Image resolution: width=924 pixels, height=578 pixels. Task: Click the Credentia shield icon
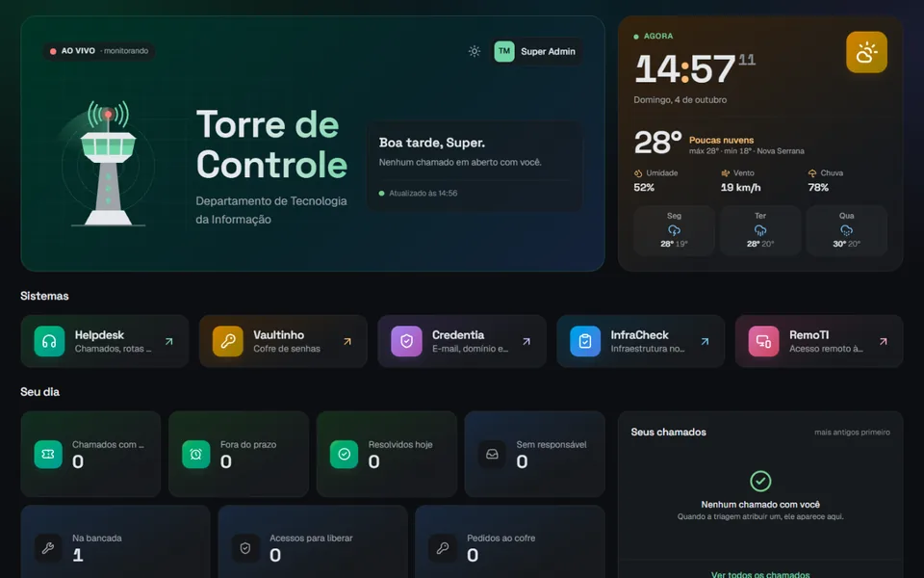[406, 341]
